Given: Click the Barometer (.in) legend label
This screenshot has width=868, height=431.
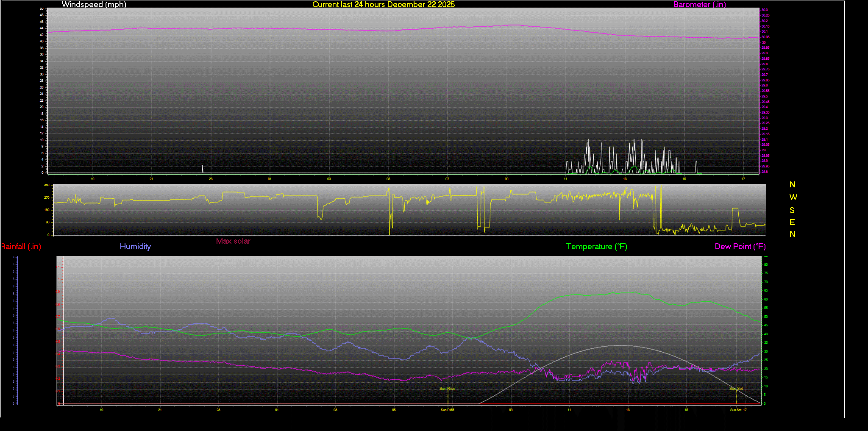Looking at the screenshot, I should point(699,5).
